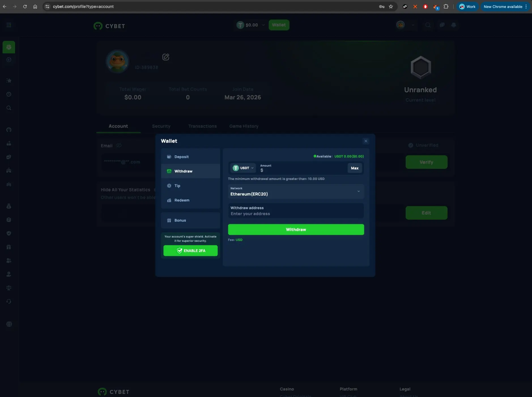Open the headset support sidebar icon
The height and width of the screenshot is (397, 532).
tap(9, 301)
